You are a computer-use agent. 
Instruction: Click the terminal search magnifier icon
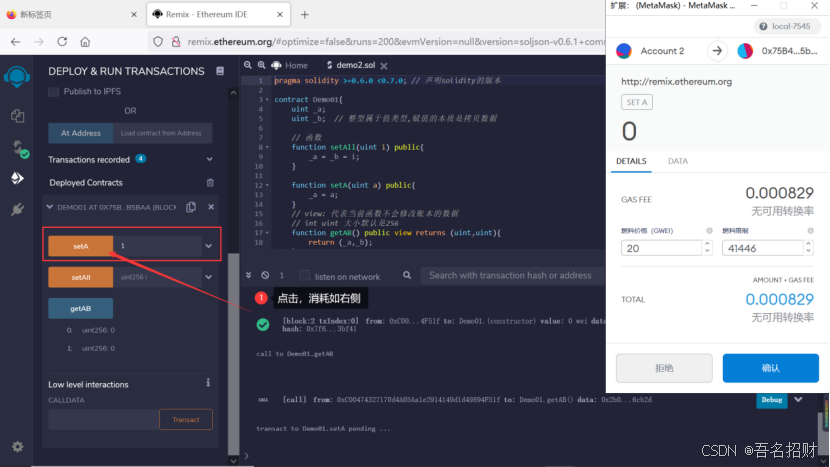click(407, 275)
